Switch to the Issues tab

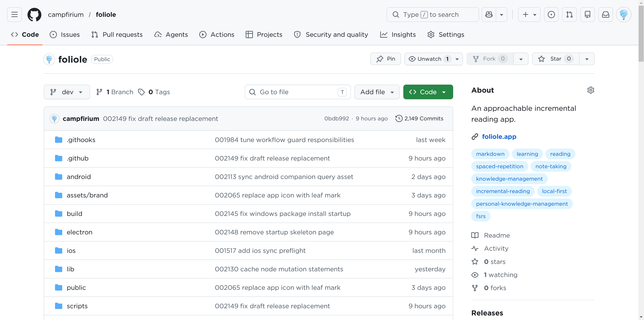tap(65, 35)
